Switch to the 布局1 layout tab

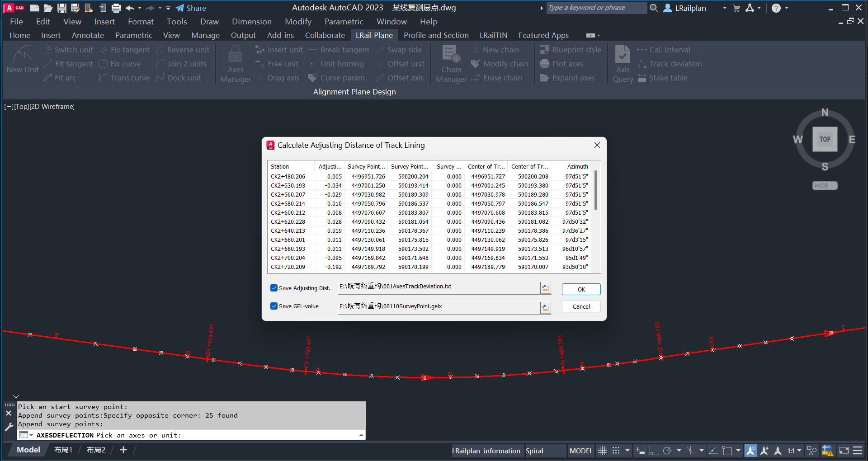click(63, 450)
